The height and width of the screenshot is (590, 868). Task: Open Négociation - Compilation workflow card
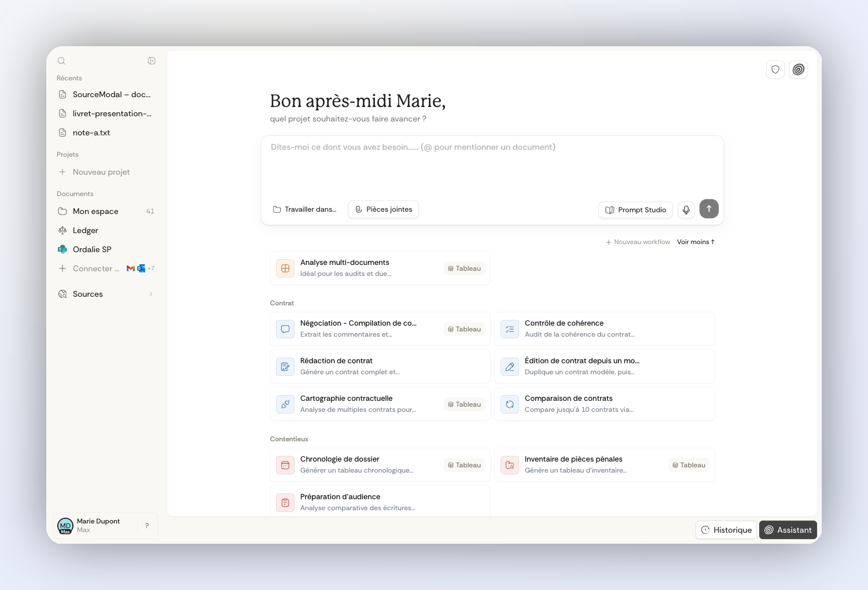pos(380,329)
